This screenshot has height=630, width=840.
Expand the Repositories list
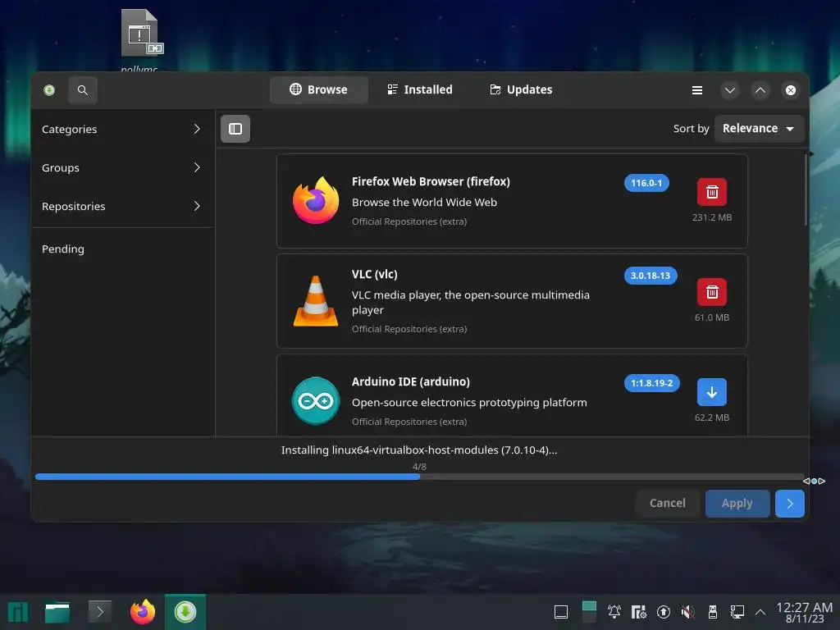point(123,206)
